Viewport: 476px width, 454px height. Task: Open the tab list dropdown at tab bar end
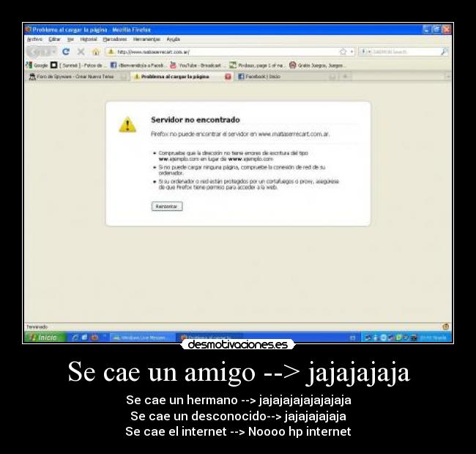tap(448, 76)
